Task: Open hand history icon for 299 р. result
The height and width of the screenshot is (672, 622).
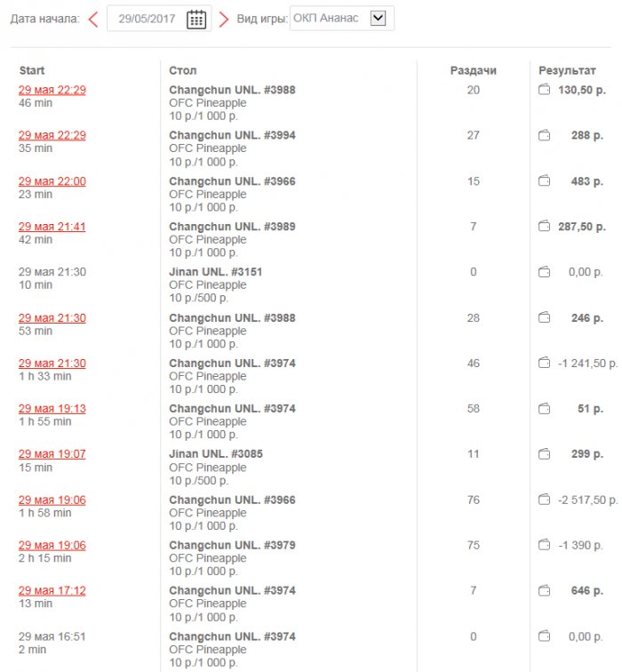Action: tap(545, 454)
